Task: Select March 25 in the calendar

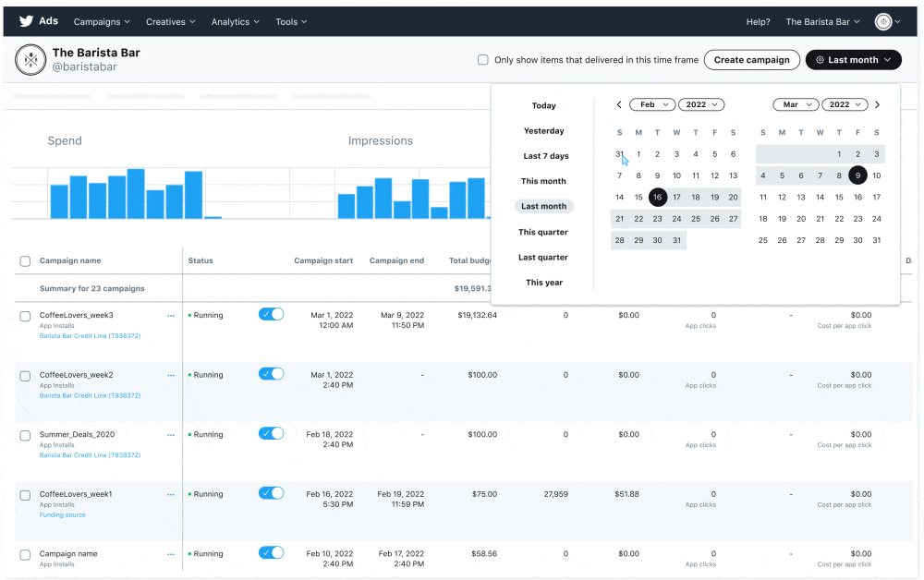Action: 763,240
